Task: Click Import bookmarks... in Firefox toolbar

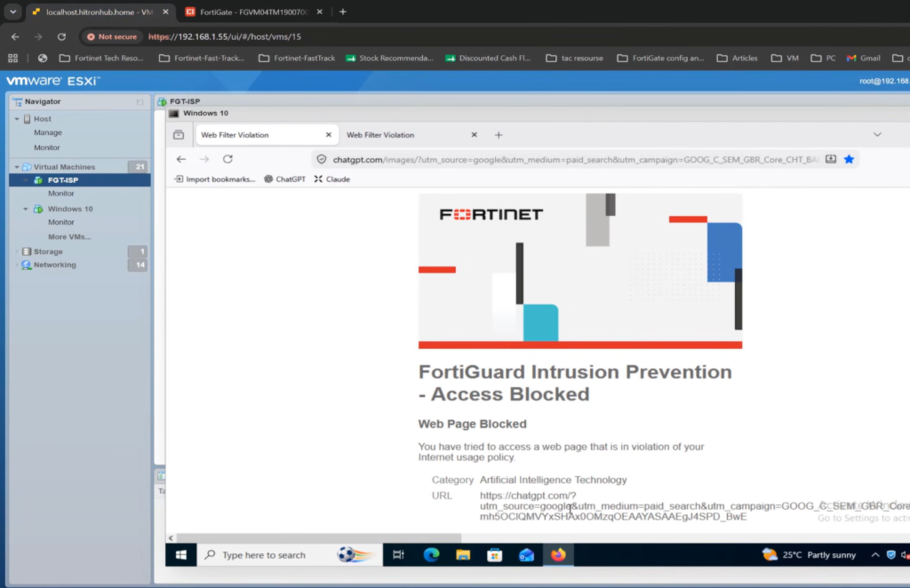Action: 215,179
